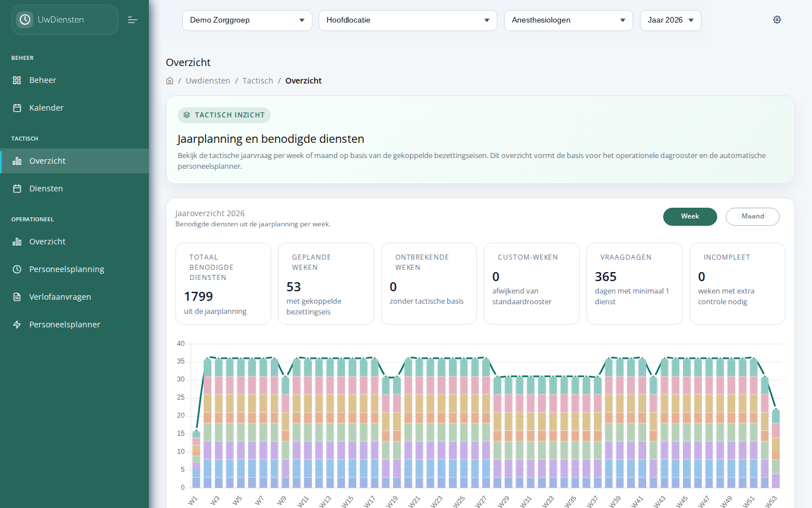Click the 'Overzicht' page title
Viewport: 812px width, 508px height.
click(x=188, y=63)
